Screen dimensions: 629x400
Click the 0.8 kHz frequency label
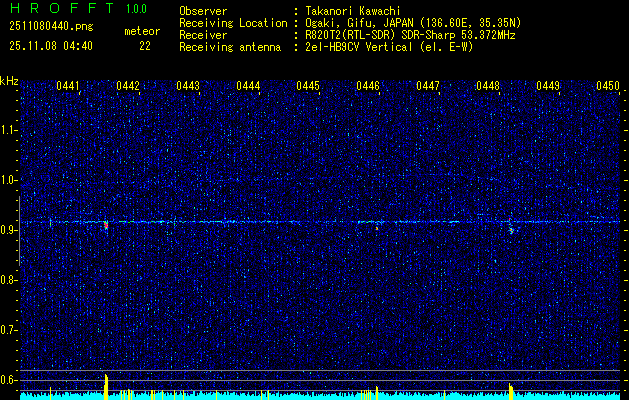9,280
